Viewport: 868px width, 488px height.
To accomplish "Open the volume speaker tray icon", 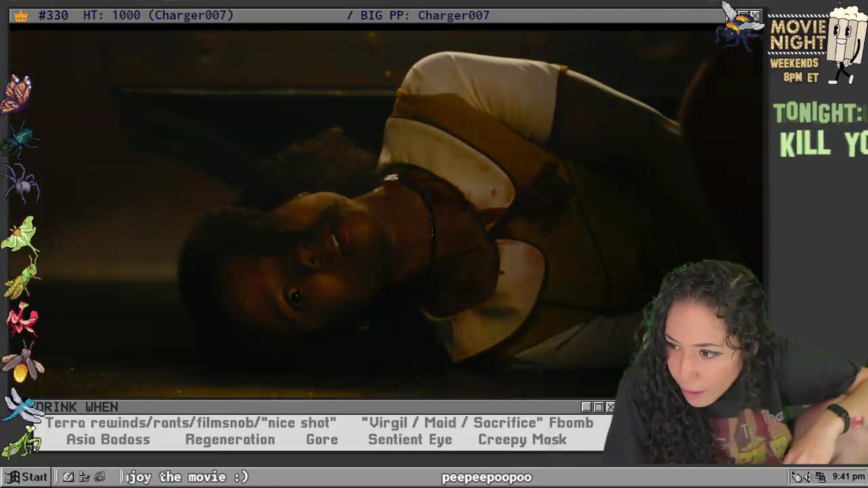I will tap(808, 477).
